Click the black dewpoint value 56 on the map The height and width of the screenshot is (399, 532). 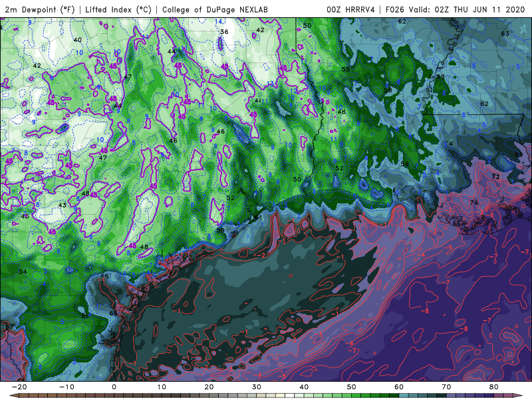pyautogui.click(x=404, y=164)
